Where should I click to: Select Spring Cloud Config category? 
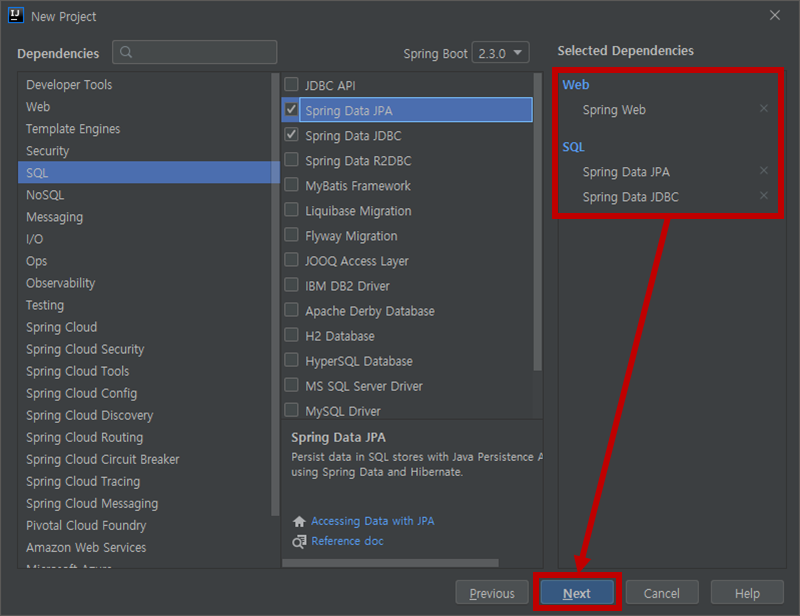tap(145, 393)
